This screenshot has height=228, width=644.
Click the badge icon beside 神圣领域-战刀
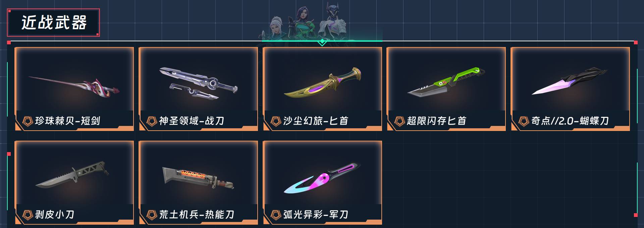(152, 121)
